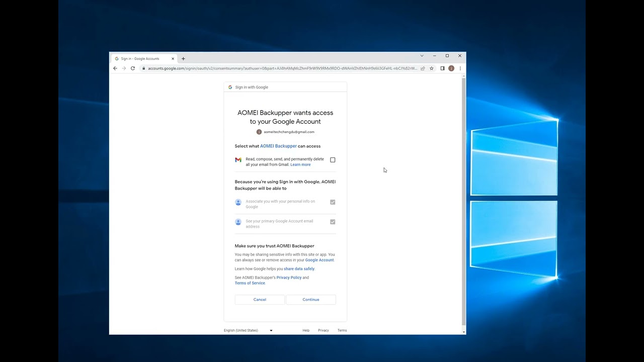Open the AOMEI Backupper link
The image size is (644, 362).
pos(278,146)
